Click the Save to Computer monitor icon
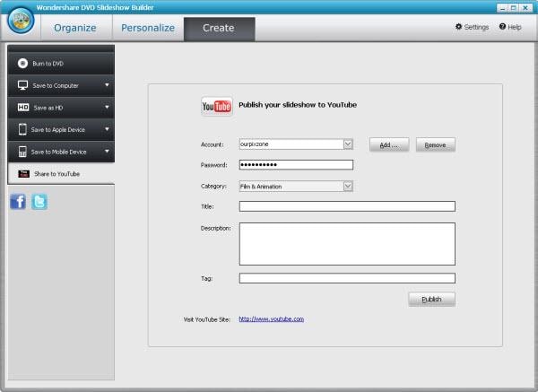 [x=22, y=85]
